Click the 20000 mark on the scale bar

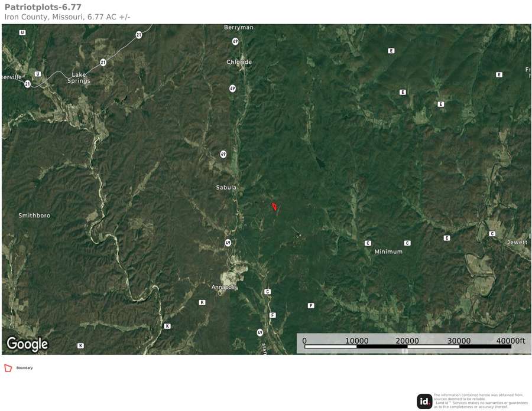tap(407, 341)
